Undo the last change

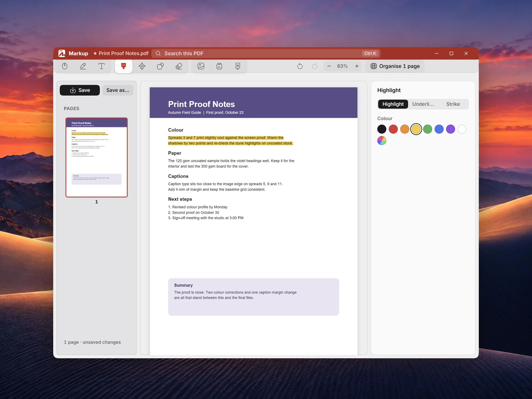pos(300,66)
